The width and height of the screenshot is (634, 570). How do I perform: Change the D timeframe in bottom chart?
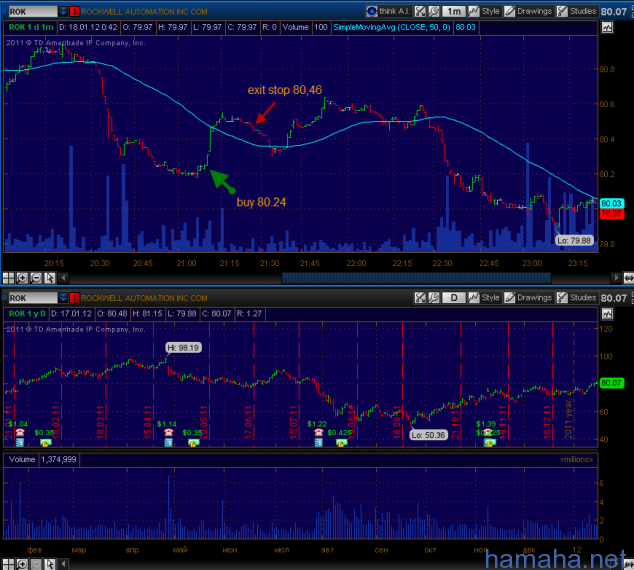point(454,298)
